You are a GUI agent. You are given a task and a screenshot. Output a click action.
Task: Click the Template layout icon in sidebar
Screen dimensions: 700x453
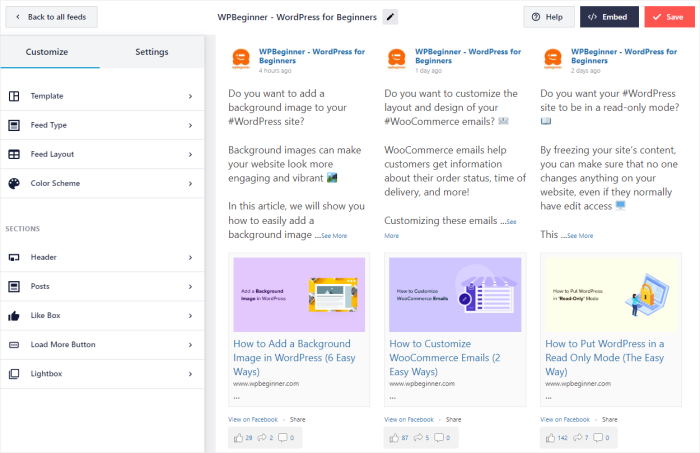[14, 96]
